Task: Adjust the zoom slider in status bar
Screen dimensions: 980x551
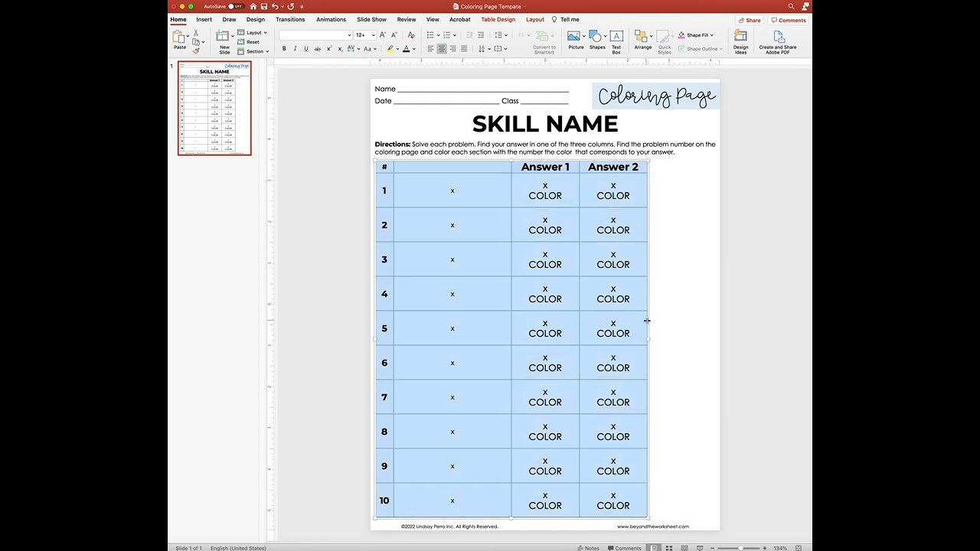Action: 740,548
